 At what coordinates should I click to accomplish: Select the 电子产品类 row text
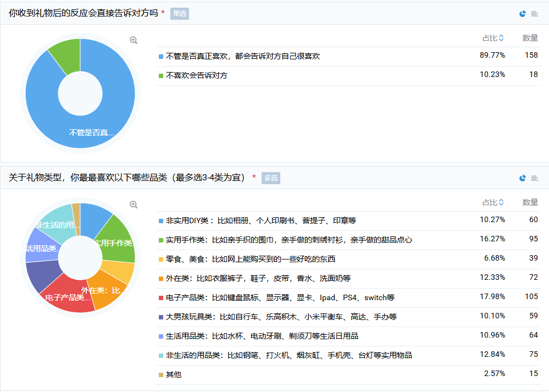(x=280, y=297)
